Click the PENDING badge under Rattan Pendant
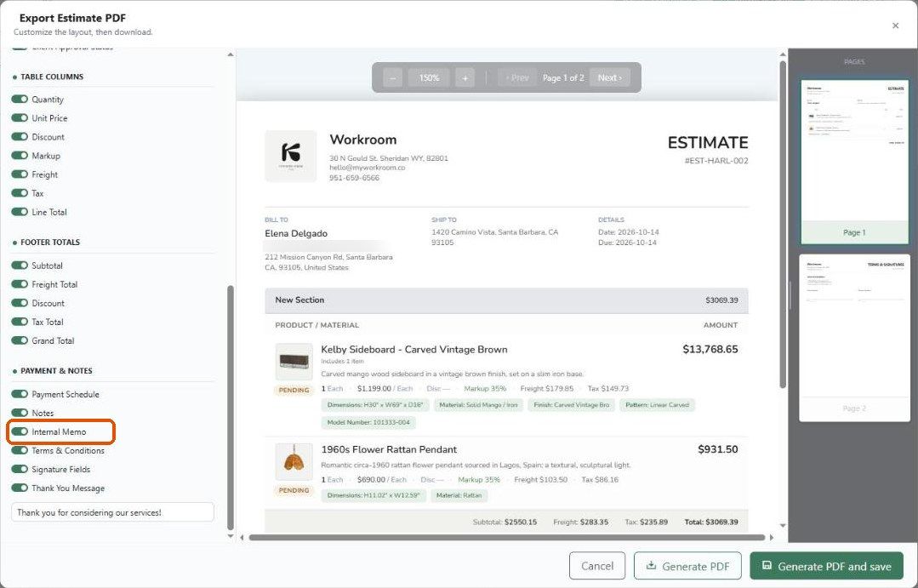918x588 pixels. [x=294, y=490]
